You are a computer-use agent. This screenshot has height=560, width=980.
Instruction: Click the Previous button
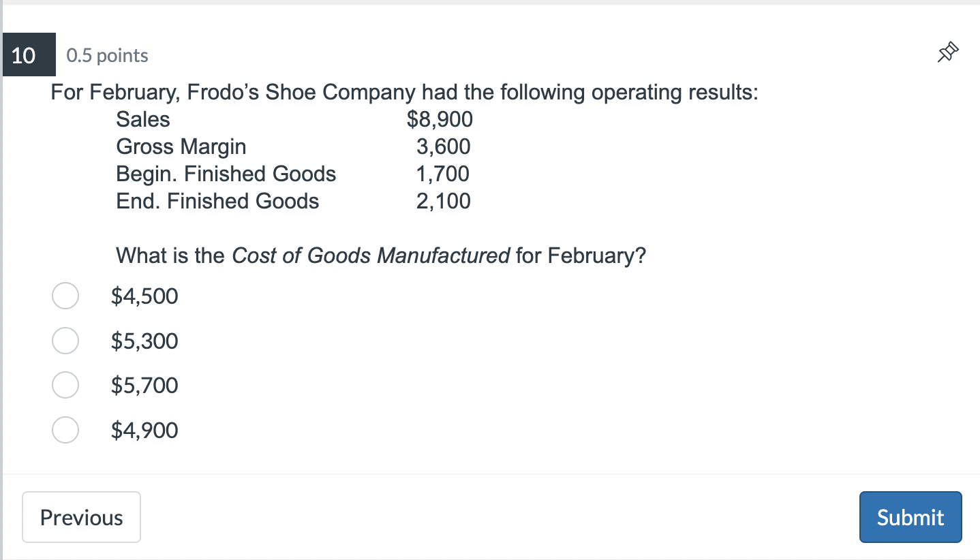pos(81,517)
